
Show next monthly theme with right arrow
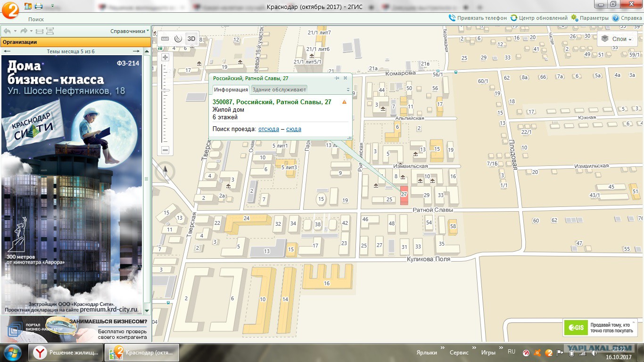(x=136, y=51)
